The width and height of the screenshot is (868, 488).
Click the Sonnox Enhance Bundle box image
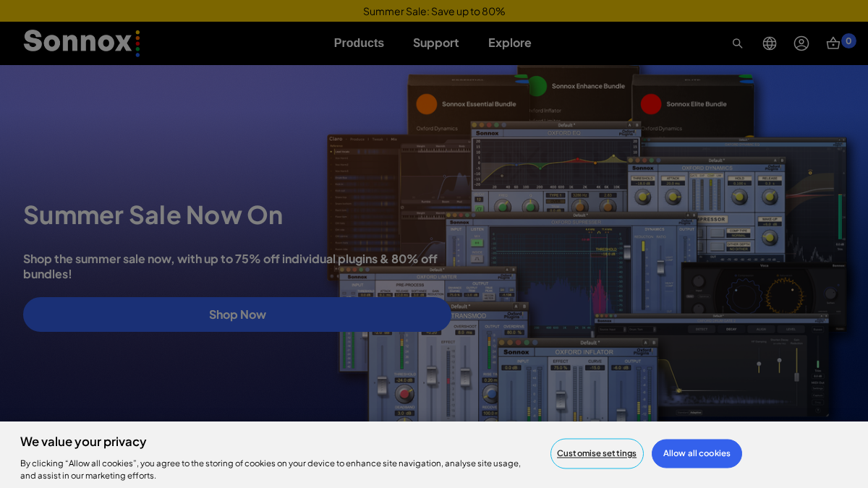point(579,94)
